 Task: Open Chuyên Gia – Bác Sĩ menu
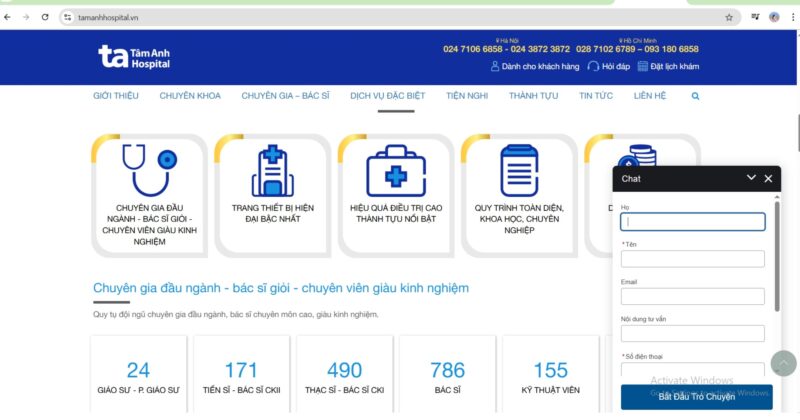pyautogui.click(x=285, y=95)
